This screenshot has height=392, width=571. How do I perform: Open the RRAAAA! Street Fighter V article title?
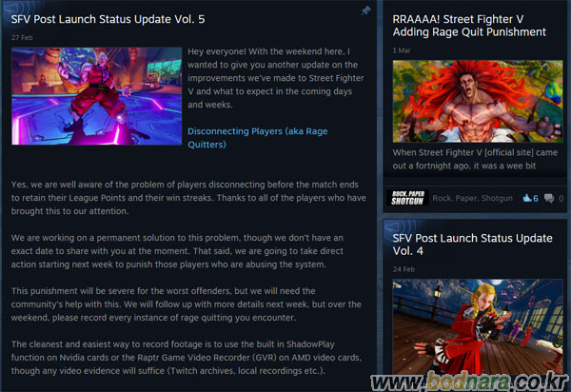[469, 26]
